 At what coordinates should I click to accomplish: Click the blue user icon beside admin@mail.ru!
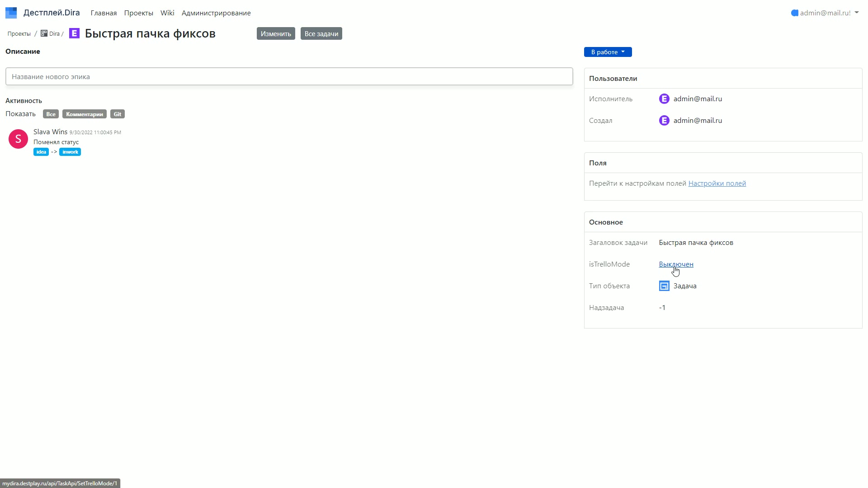coord(795,13)
